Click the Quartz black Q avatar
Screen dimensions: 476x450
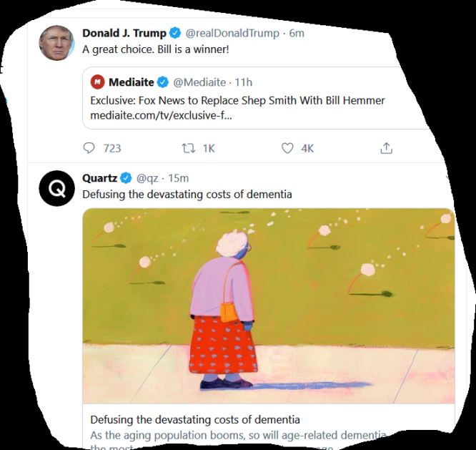tap(56, 188)
